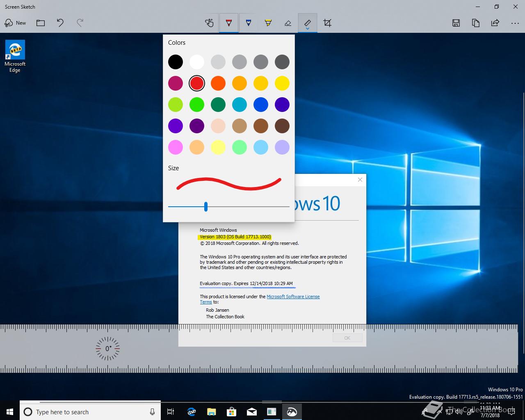Open Microsoft Store from the taskbar
525x420 pixels.
(231, 412)
